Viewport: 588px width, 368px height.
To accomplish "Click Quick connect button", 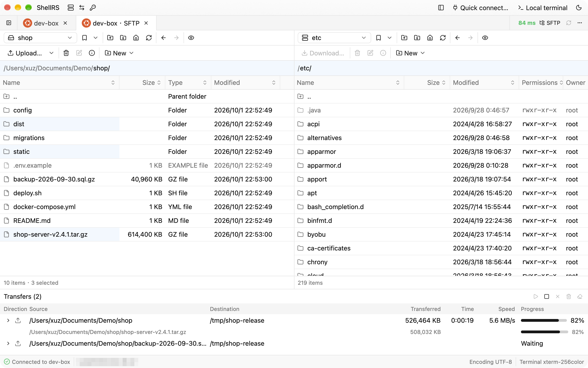I will pos(481,8).
